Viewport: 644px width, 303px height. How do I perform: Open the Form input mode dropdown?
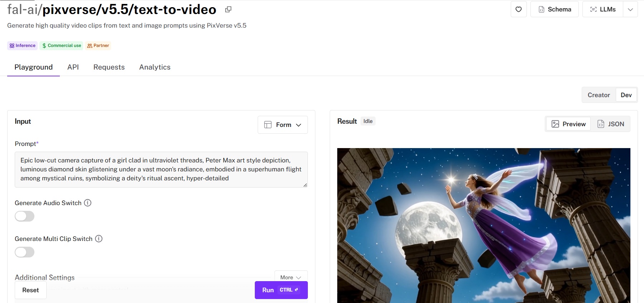(282, 125)
